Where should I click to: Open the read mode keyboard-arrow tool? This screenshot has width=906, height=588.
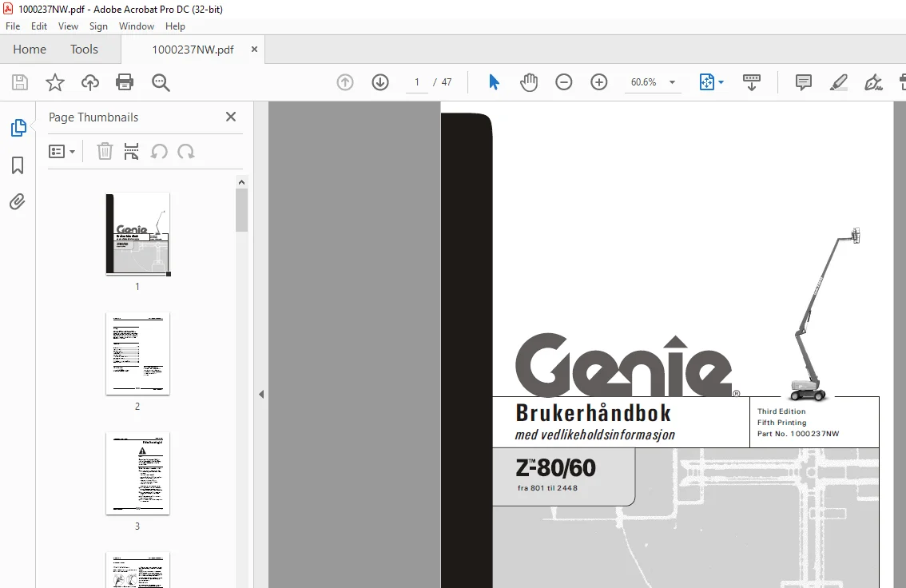point(752,82)
